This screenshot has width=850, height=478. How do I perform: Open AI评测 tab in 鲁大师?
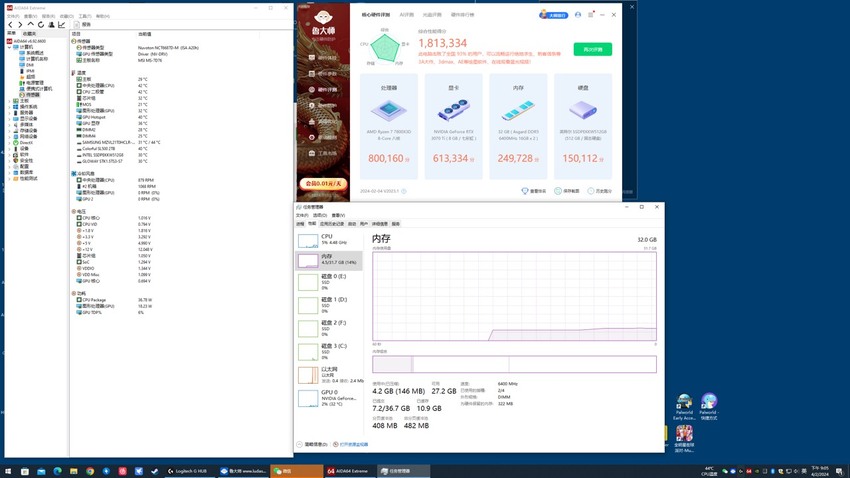[407, 15]
